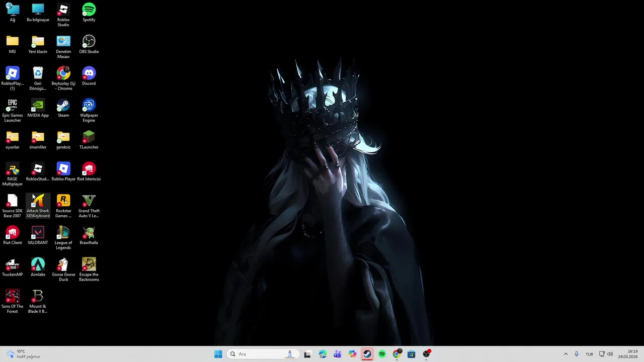The image size is (644, 362).
Task: Expand the hidden system tray icons
Action: coord(566,354)
